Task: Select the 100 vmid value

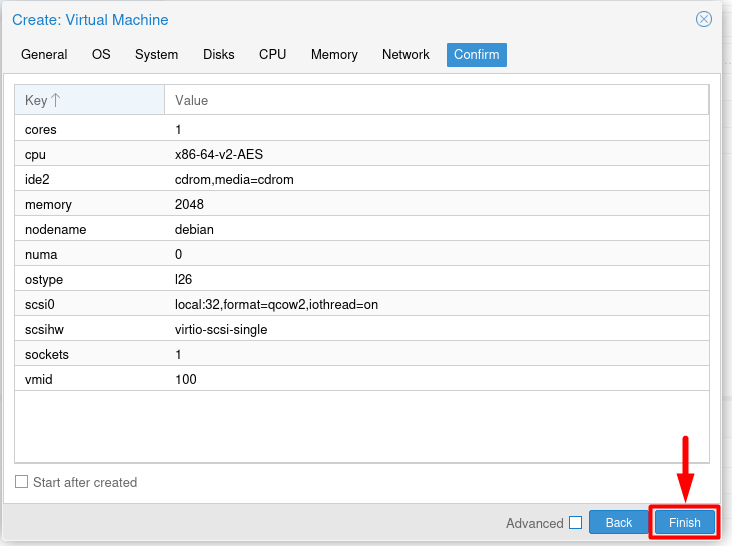Action: click(186, 379)
